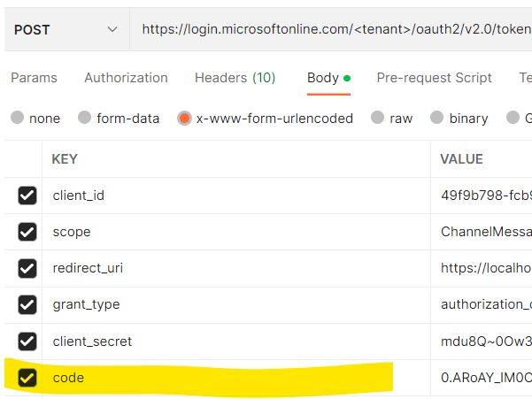Image resolution: width=532 pixels, height=399 pixels.
Task: Click the grant_type key cell
Action: pyautogui.click(x=236, y=304)
